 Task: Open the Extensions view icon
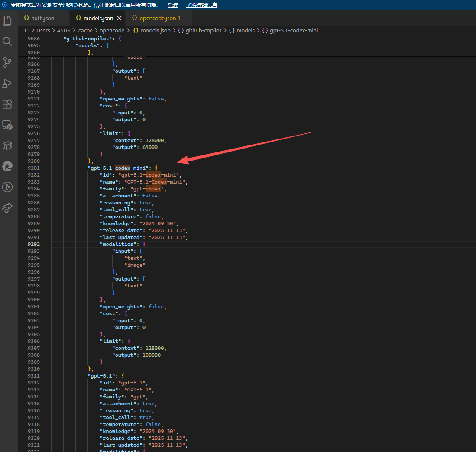(x=7, y=104)
